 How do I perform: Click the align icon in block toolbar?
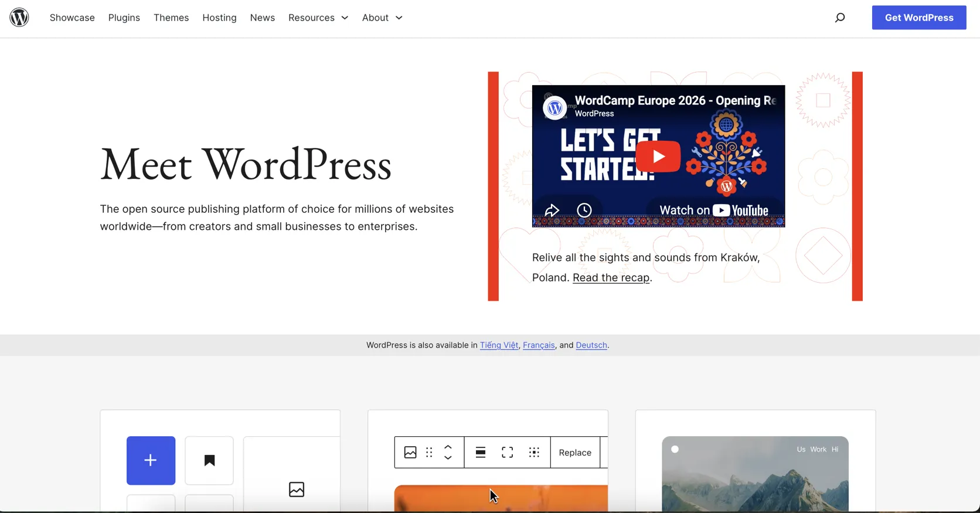point(481,453)
